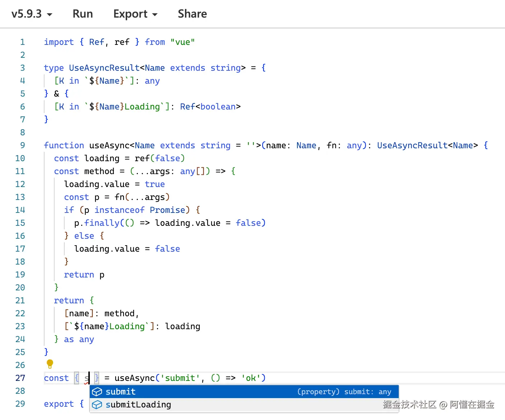The width and height of the screenshot is (505, 420).
Task: Place cursor on the UseAsyncResult type name on line 3
Action: (104, 68)
